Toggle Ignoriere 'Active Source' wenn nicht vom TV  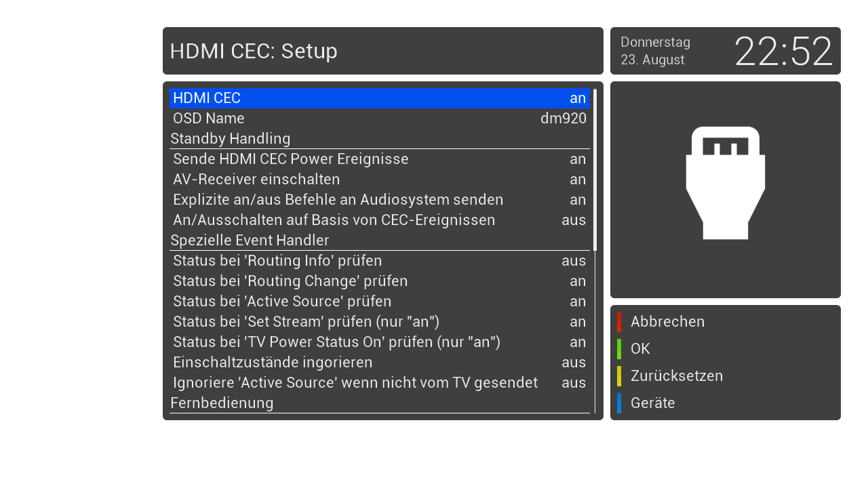click(379, 383)
